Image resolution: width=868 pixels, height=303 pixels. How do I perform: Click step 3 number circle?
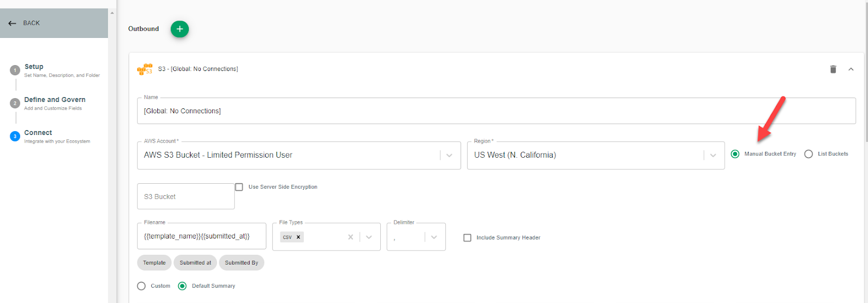click(15, 136)
